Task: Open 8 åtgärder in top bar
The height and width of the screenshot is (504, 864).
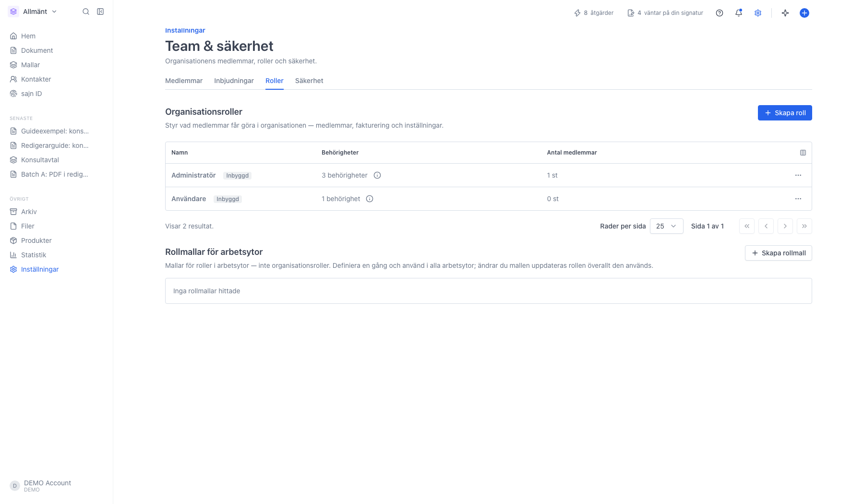Action: point(594,13)
